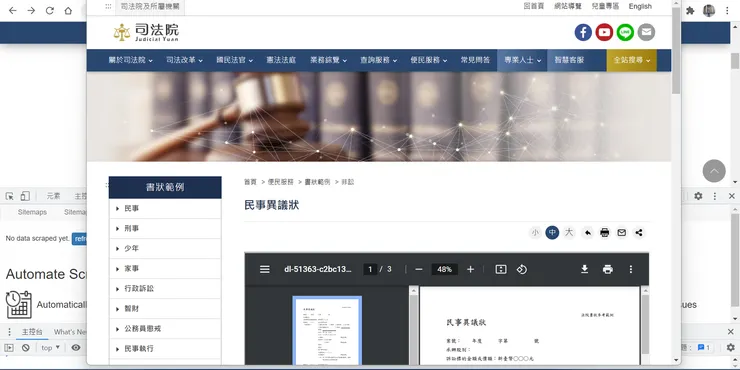Image resolution: width=740 pixels, height=370 pixels.
Task: Click the PDF fit-to-page icon
Action: pyautogui.click(x=501, y=269)
